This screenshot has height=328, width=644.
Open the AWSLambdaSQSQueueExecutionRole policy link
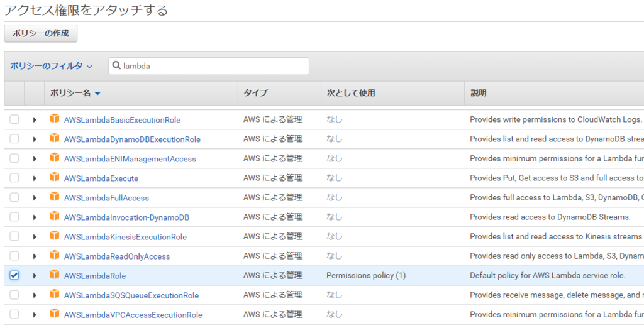tap(131, 295)
